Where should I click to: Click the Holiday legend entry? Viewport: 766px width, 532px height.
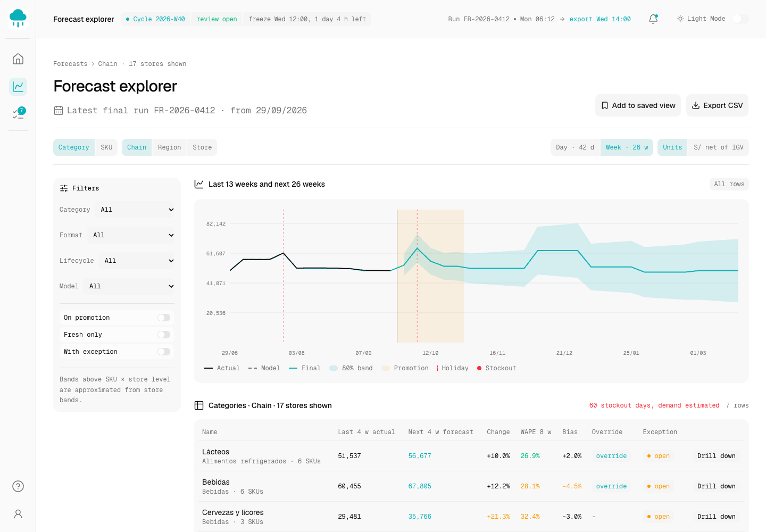click(x=453, y=368)
